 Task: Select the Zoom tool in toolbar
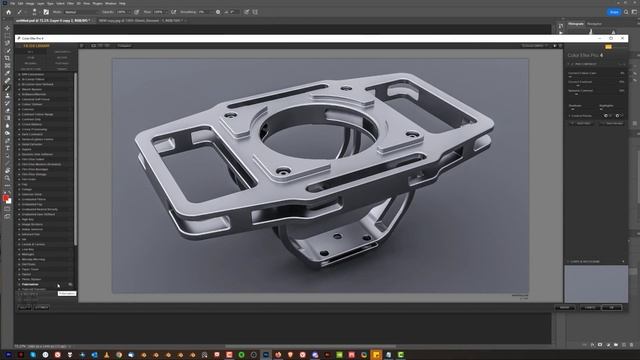7,178
